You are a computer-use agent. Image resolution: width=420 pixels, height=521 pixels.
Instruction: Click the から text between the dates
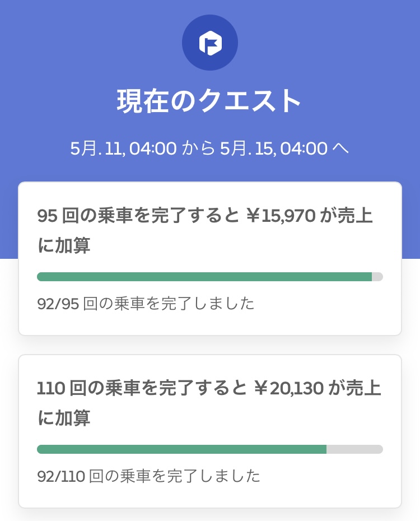tap(199, 148)
